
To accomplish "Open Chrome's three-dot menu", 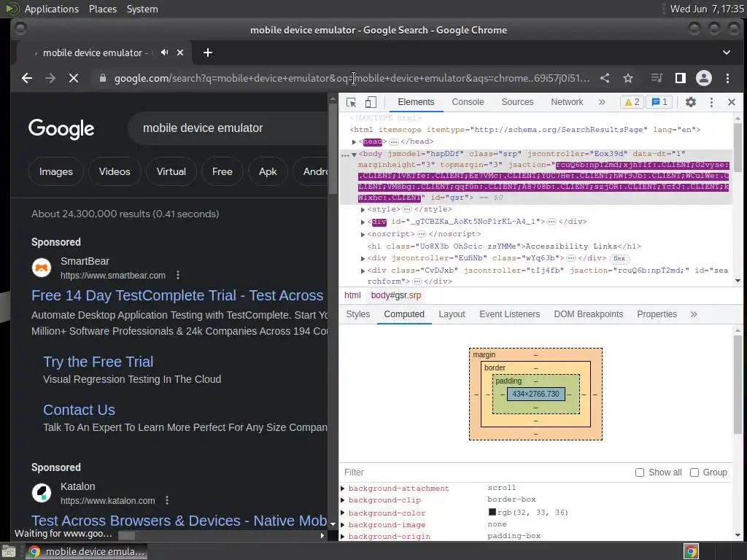I will (727, 78).
